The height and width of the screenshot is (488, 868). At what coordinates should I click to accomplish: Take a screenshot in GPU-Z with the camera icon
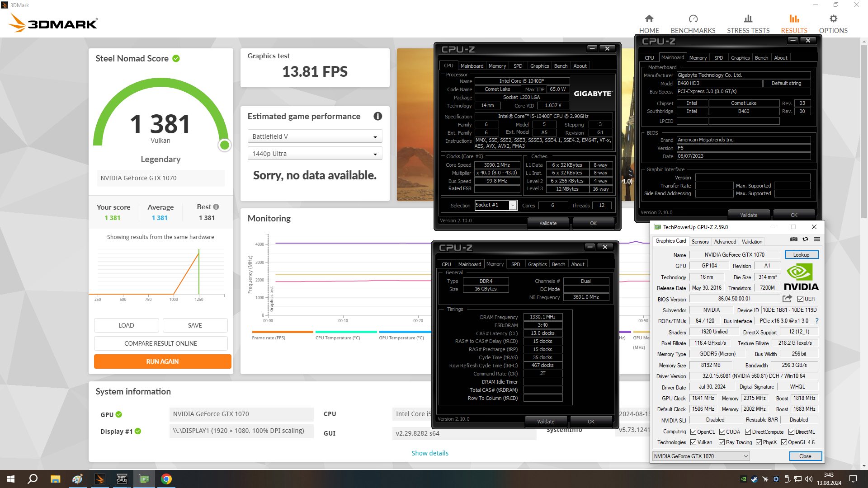(794, 239)
